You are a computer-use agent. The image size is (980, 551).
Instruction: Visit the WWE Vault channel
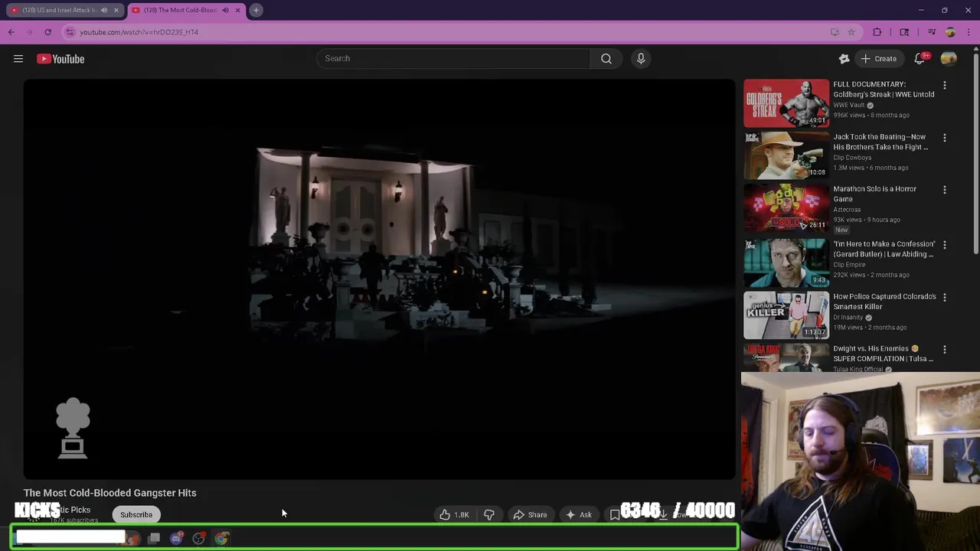pyautogui.click(x=849, y=105)
